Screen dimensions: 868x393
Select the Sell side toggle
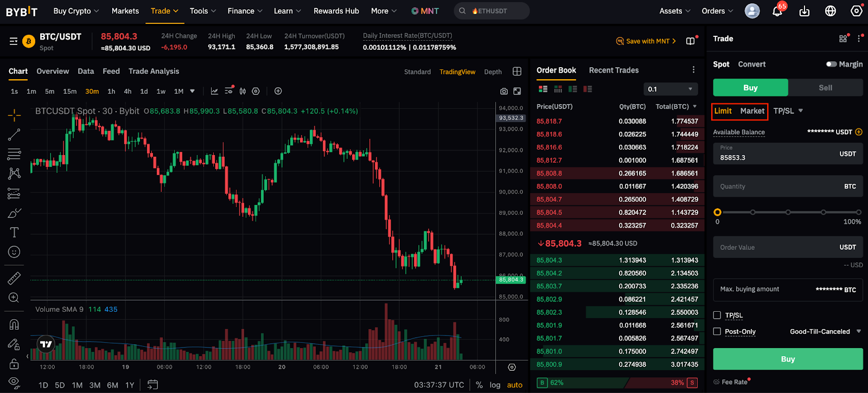(x=825, y=87)
